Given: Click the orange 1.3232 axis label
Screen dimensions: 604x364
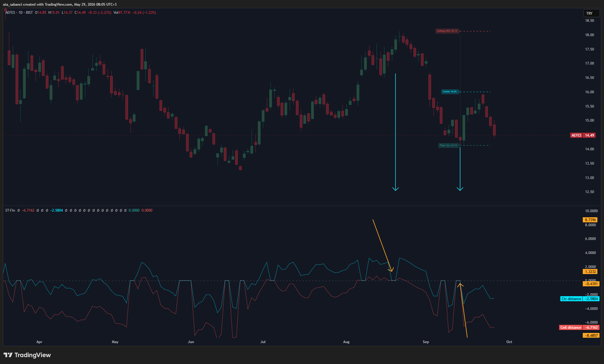Looking at the screenshot, I should [x=590, y=272].
